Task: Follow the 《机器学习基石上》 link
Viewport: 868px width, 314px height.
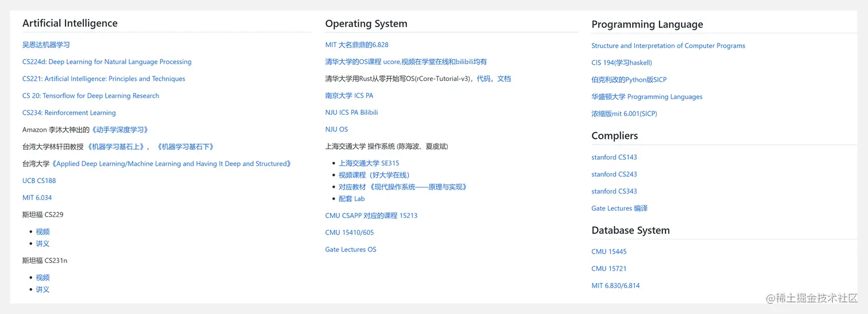Action: click(x=115, y=147)
